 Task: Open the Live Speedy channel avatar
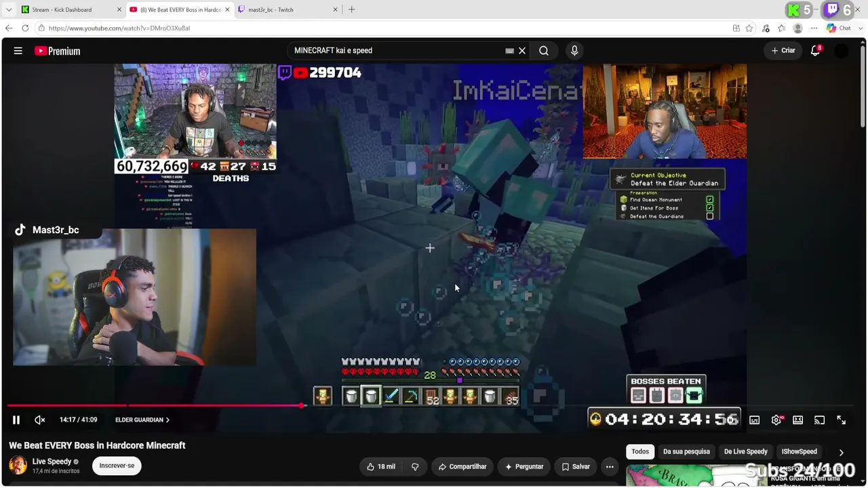18,466
